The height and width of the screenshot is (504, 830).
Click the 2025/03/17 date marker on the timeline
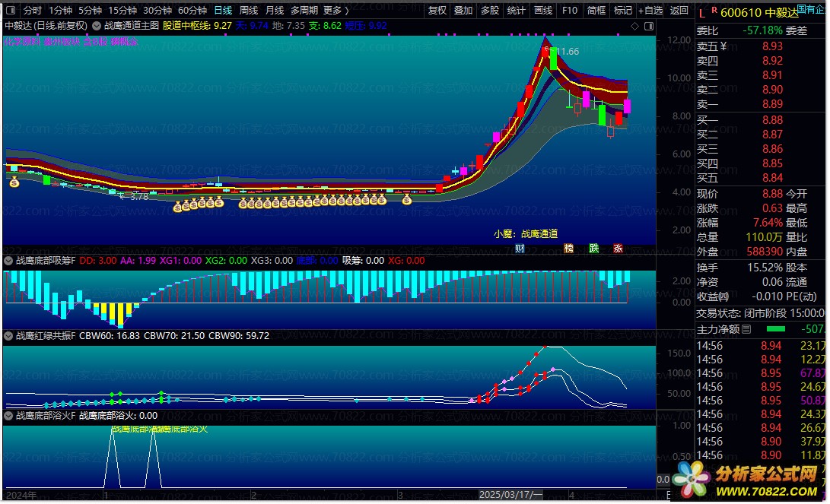(510, 494)
